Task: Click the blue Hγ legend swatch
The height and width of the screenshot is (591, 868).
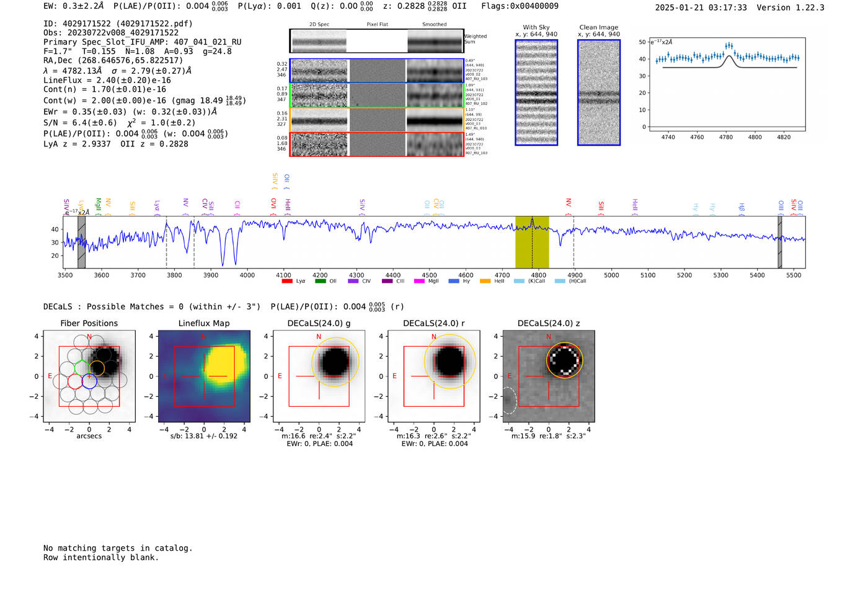Action: click(x=454, y=282)
